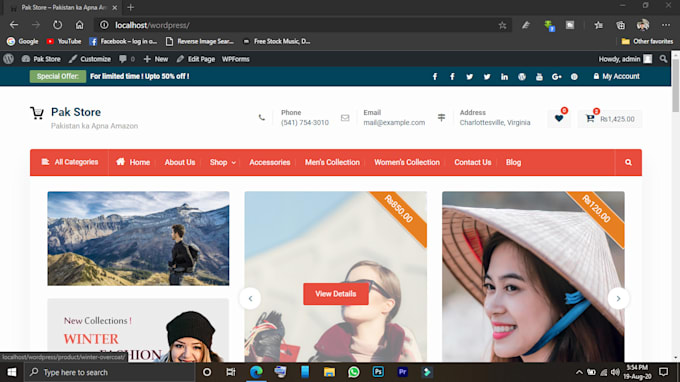
Task: Expand the Other favorites folder
Action: 647,41
